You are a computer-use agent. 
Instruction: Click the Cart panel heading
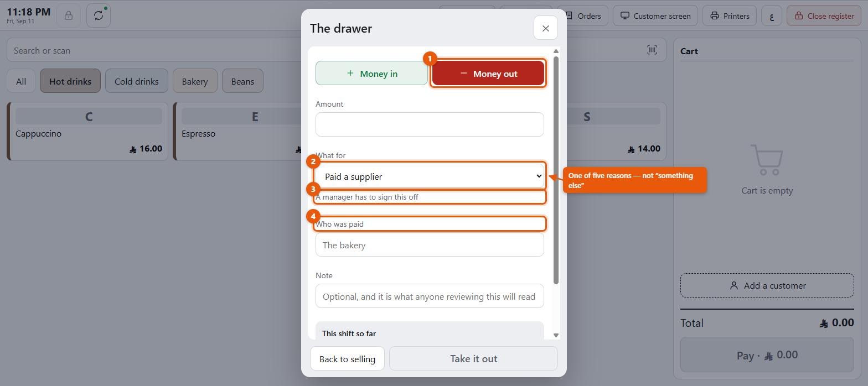point(689,51)
